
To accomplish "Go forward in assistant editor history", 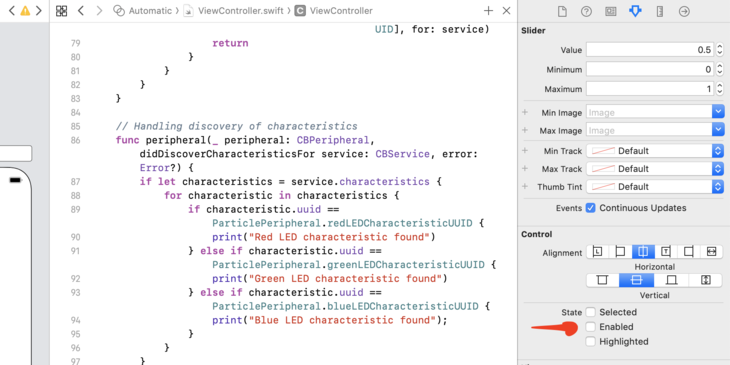I will click(x=99, y=11).
